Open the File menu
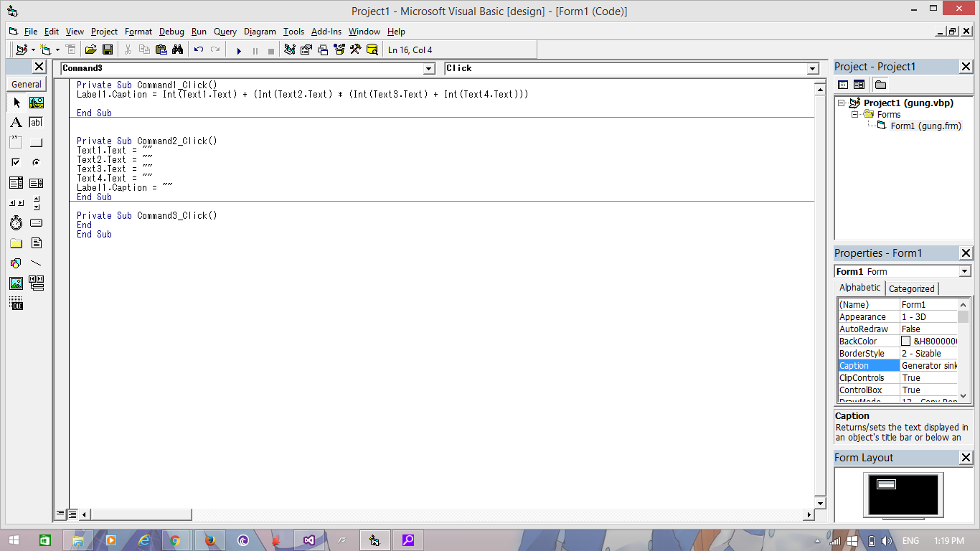This screenshot has height=551, width=980. click(31, 32)
